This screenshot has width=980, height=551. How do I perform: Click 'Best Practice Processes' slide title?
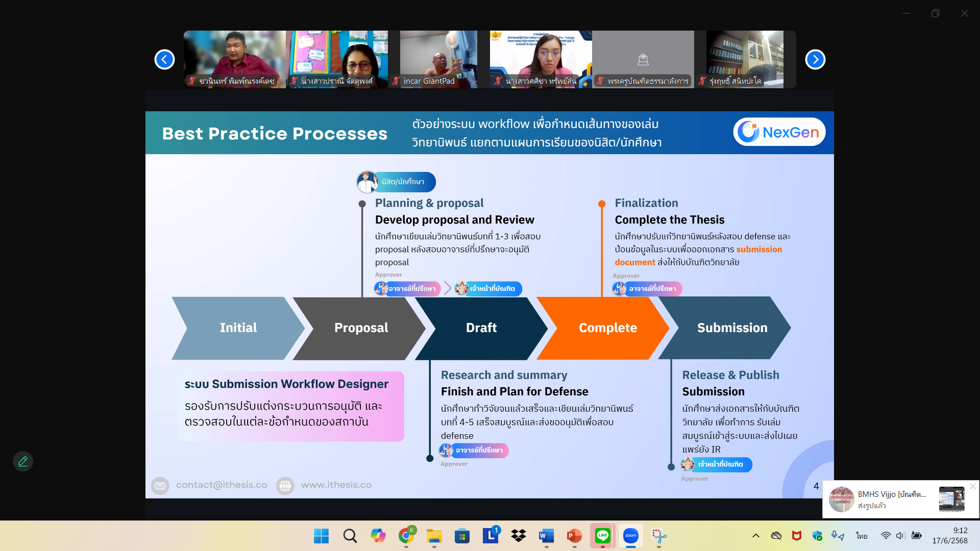pyautogui.click(x=275, y=134)
